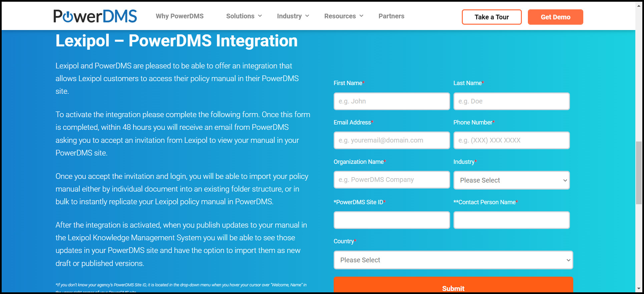Expand the Industry navigation menu
This screenshot has height=294, width=644.
(293, 16)
